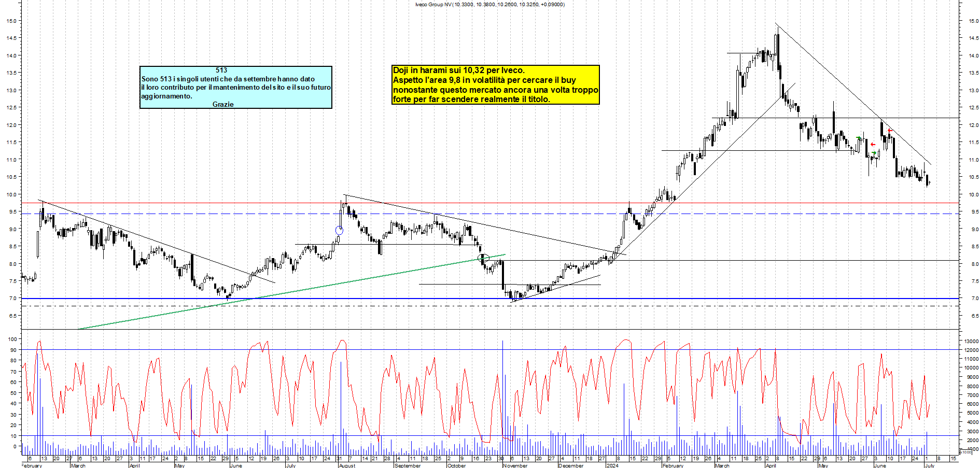Screen dimensions: 980x468
Task: Select the "513" heading in the cyan box
Action: (221, 70)
